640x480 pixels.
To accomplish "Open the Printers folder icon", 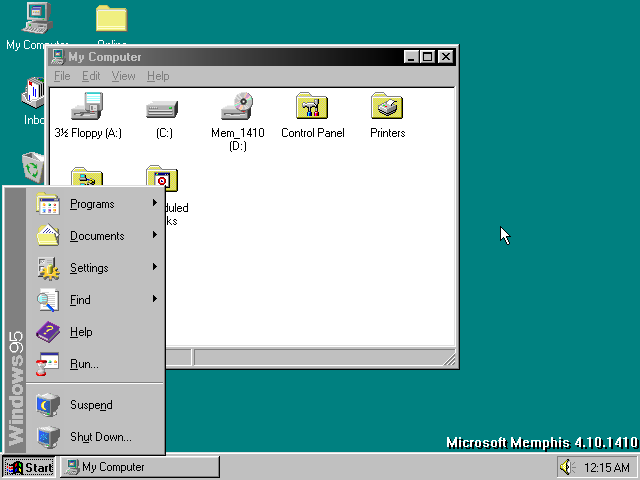I will coord(387,106).
